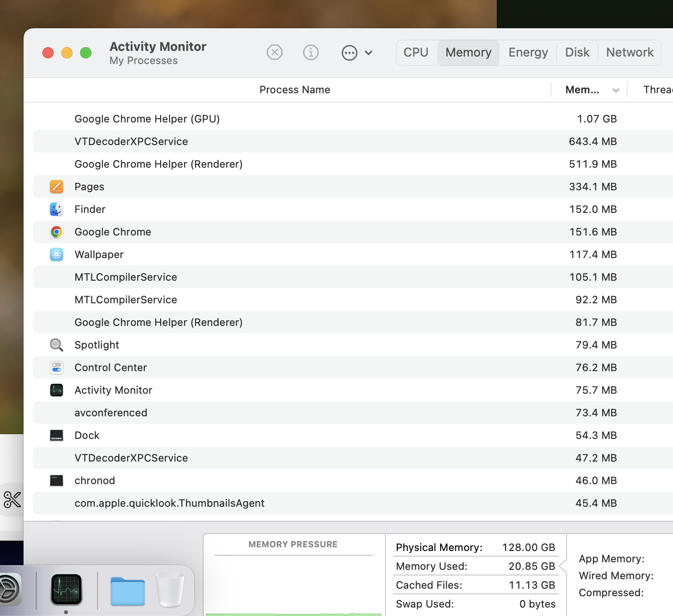Switch to the Energy tab
The height and width of the screenshot is (616, 673).
(x=528, y=52)
